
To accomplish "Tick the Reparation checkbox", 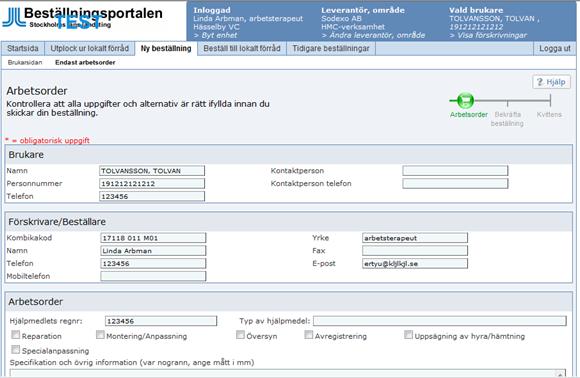I will pyautogui.click(x=16, y=335).
